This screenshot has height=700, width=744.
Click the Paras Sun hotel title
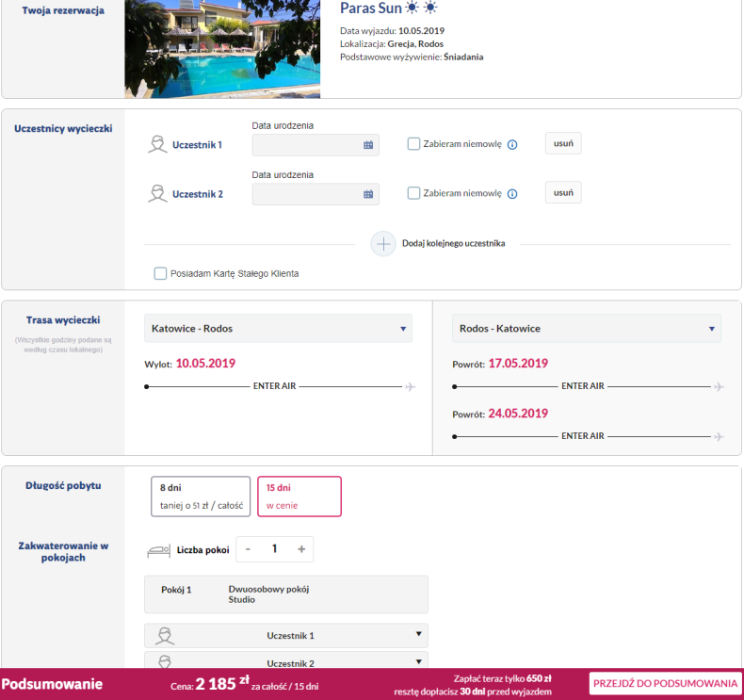pyautogui.click(x=371, y=8)
